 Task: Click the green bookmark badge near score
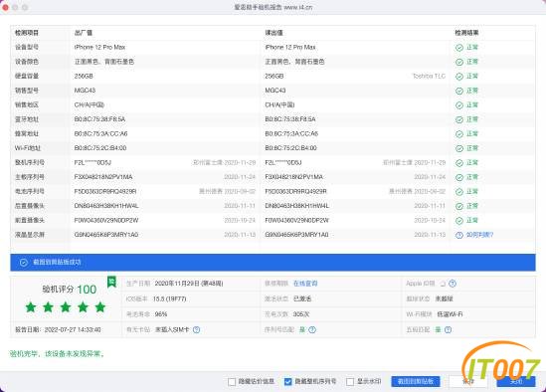coord(111,282)
